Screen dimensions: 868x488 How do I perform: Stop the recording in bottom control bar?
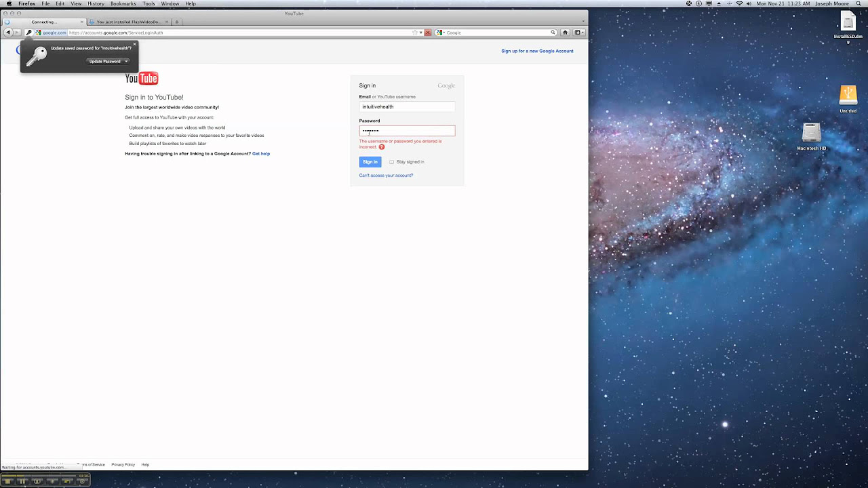click(x=7, y=481)
